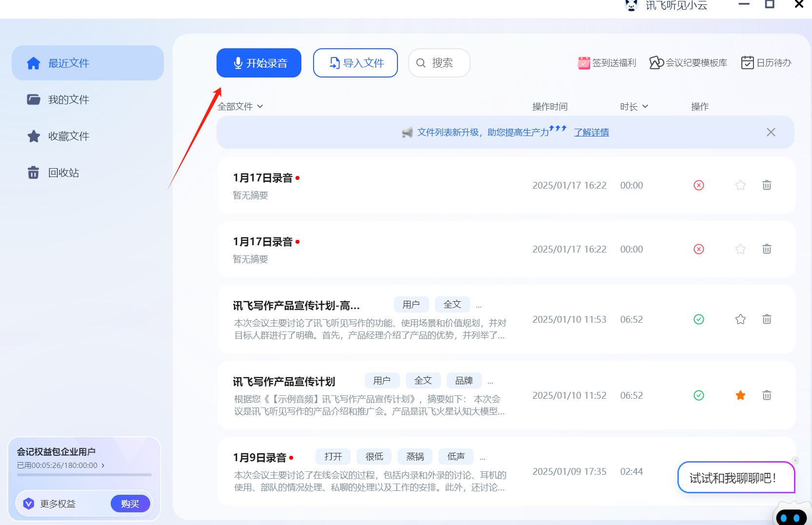This screenshot has height=525, width=812.
Task: Focus the 搜索 search field
Action: click(439, 63)
